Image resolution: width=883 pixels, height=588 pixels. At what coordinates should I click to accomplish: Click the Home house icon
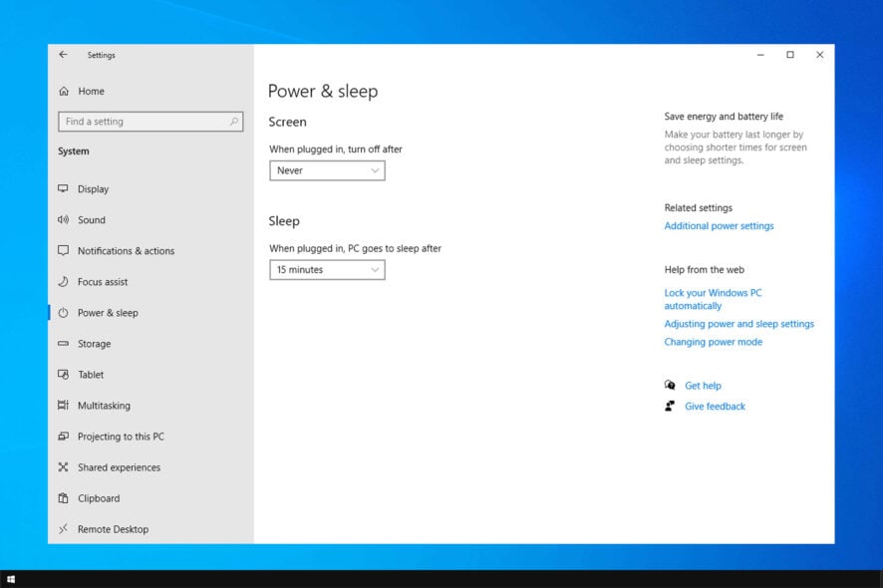pyautogui.click(x=64, y=92)
